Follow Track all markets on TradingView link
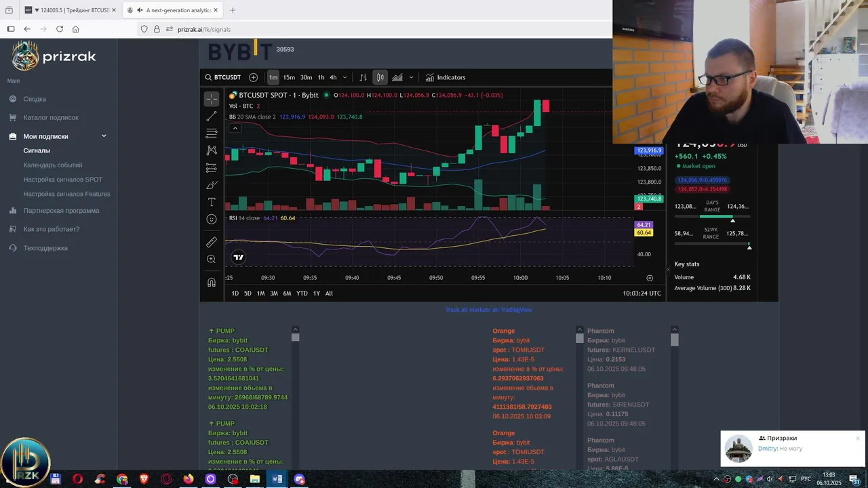868x488 pixels. point(488,310)
